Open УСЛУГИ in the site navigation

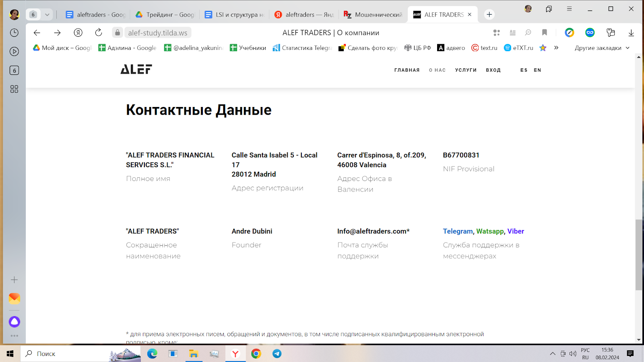pyautogui.click(x=466, y=70)
